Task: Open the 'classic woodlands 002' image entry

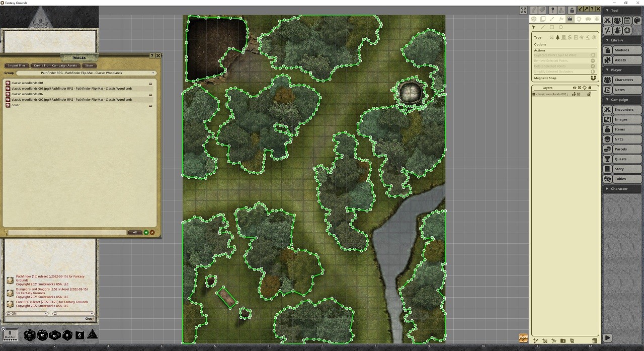Action: (x=28, y=94)
